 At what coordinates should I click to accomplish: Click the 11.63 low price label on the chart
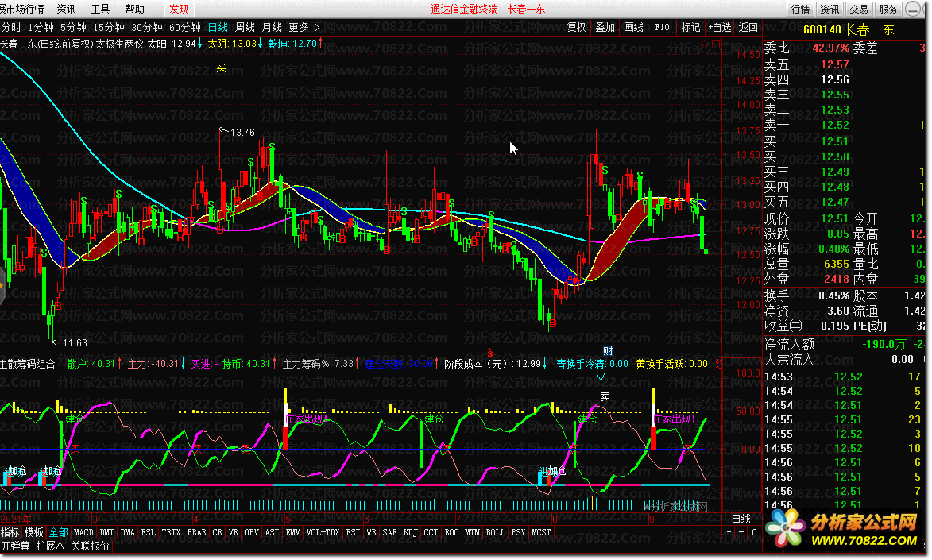pyautogui.click(x=75, y=342)
